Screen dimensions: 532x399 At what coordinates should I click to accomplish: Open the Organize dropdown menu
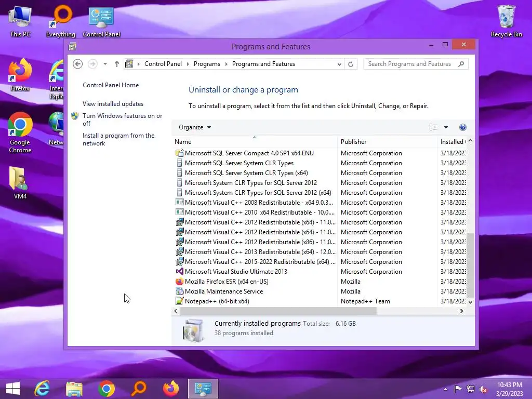[x=195, y=127]
